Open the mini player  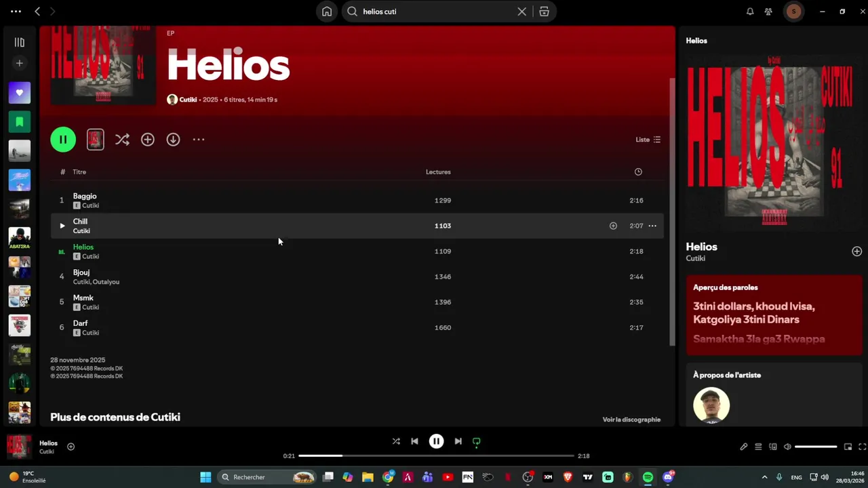click(x=848, y=447)
